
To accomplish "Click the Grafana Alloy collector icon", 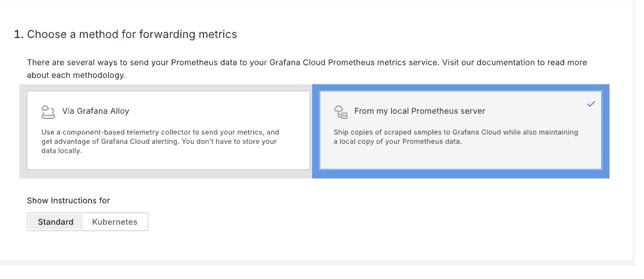I will tap(48, 111).
